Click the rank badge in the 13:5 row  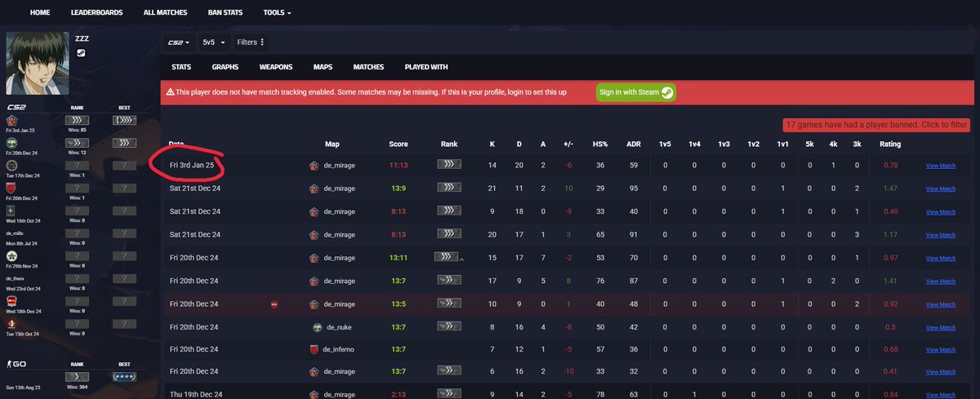pyautogui.click(x=449, y=304)
